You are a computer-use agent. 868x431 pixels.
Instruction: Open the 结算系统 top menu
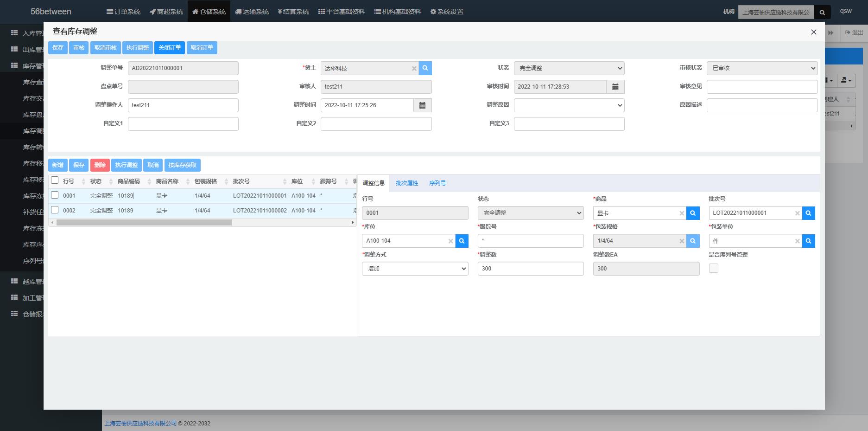pos(293,12)
